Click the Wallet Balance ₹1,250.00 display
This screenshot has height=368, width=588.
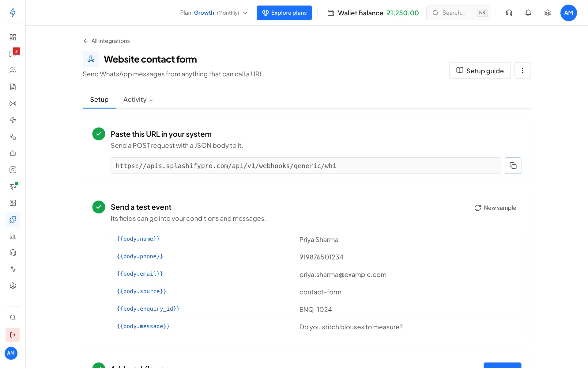point(373,13)
